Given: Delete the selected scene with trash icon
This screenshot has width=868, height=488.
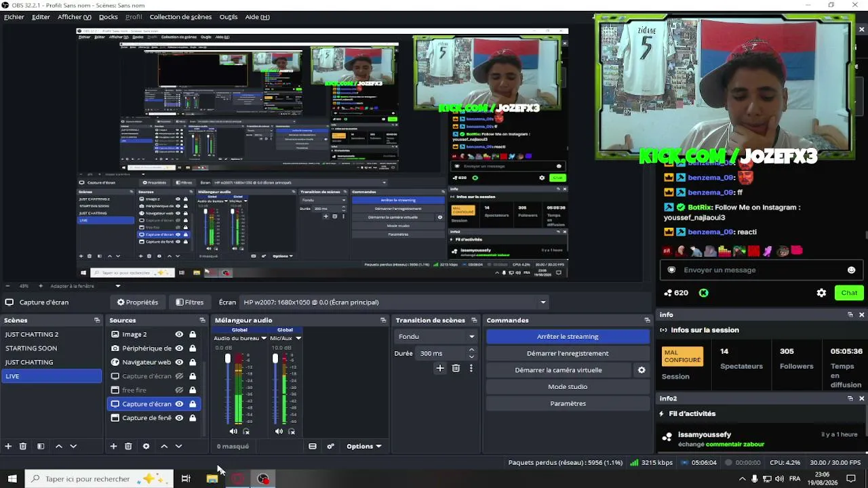Looking at the screenshot, I should pos(23,446).
